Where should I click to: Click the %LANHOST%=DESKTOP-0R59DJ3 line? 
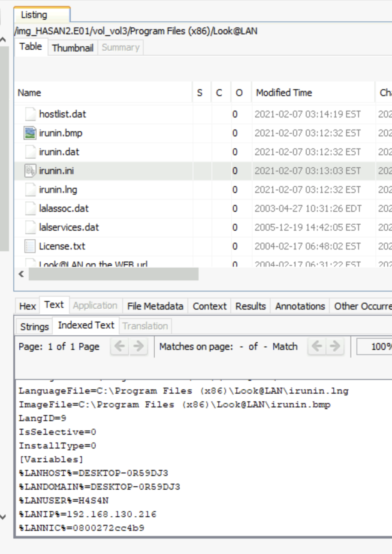(x=93, y=473)
